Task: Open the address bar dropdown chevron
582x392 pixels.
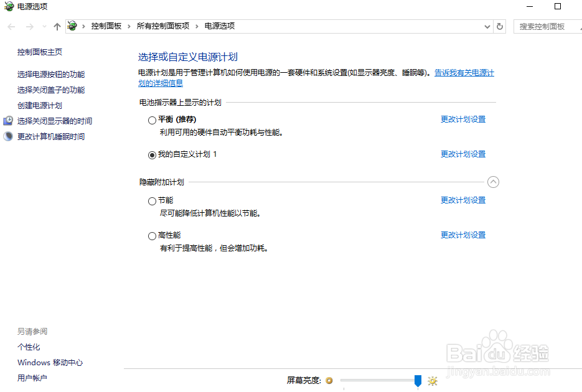Action: (487, 26)
